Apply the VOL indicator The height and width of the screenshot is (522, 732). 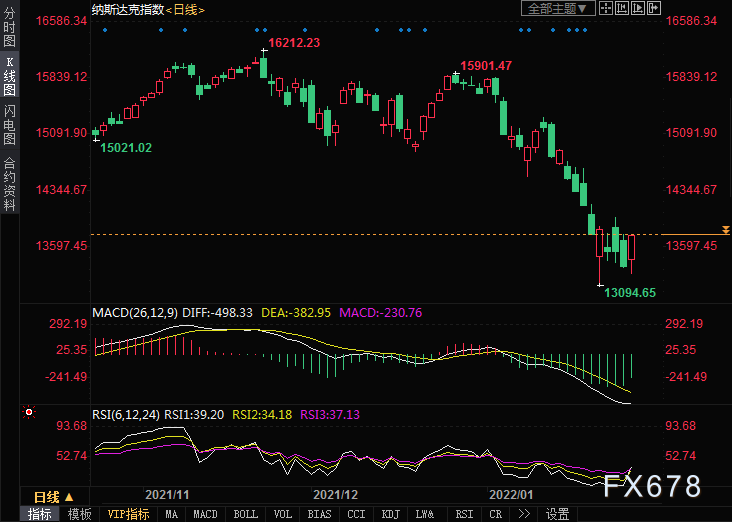point(283,514)
